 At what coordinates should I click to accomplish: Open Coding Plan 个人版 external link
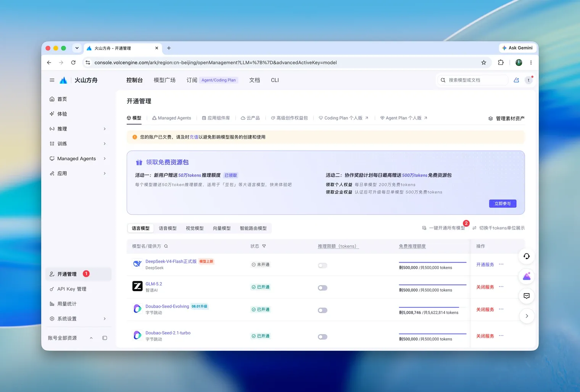click(x=343, y=118)
